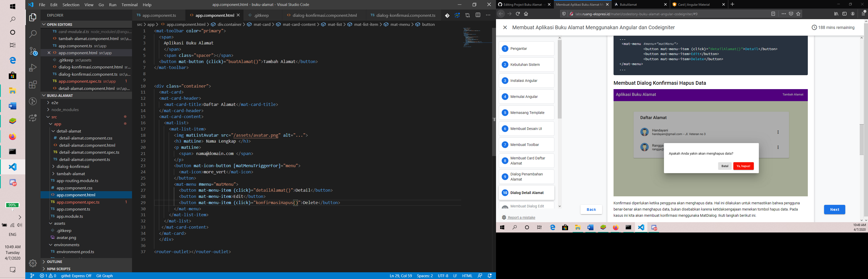Split the editor to the right
868x279 pixels.
click(478, 15)
